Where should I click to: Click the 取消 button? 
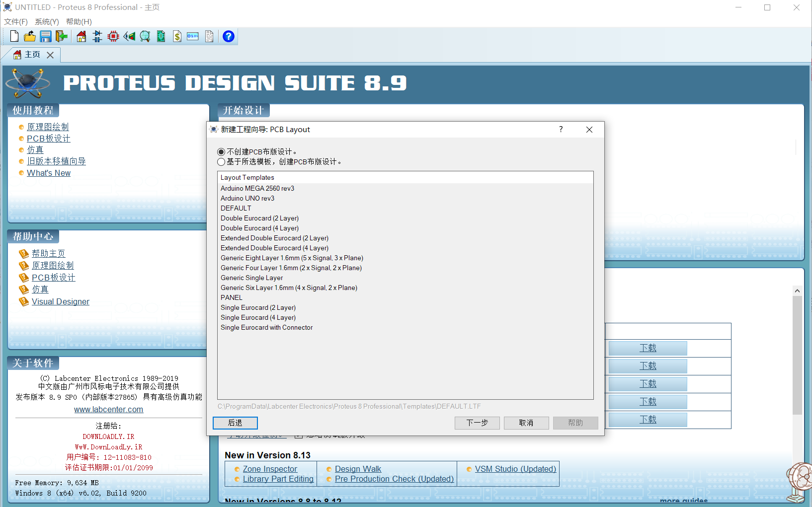526,423
